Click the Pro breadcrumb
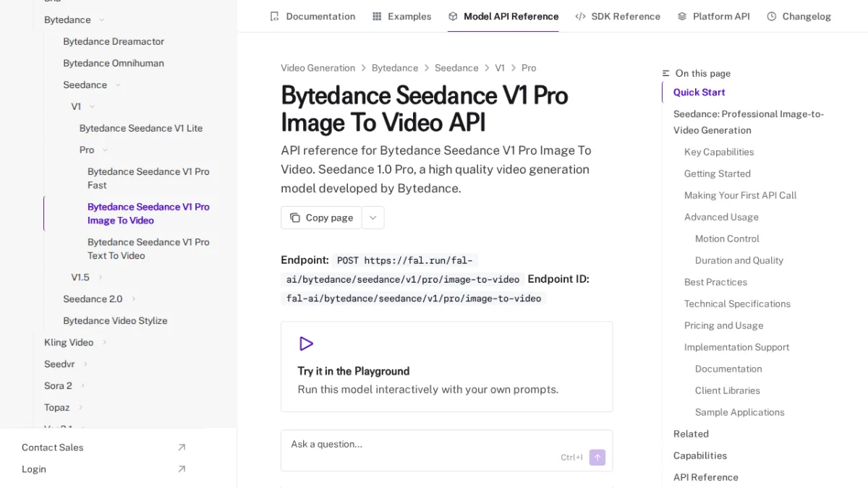868x488 pixels. click(x=529, y=68)
